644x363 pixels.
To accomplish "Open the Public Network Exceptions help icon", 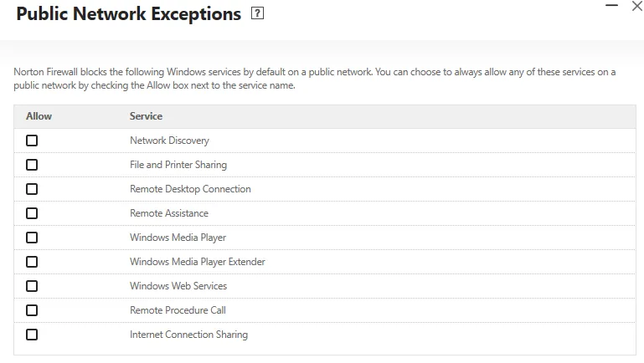I will coord(258,15).
